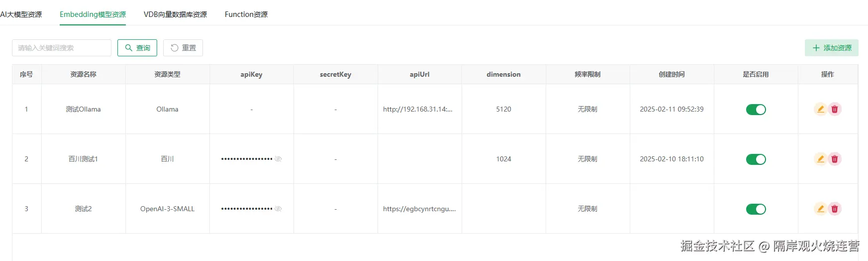Select Embedding模型资源 tab
The height and width of the screenshot is (261, 868).
click(93, 14)
